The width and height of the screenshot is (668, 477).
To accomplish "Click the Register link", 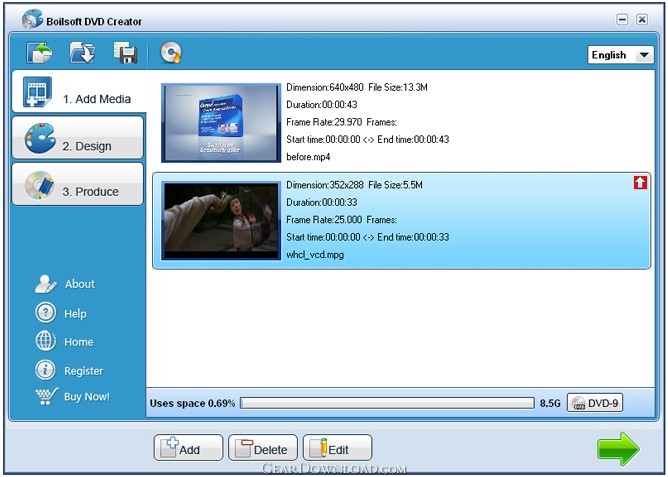I will (x=84, y=371).
